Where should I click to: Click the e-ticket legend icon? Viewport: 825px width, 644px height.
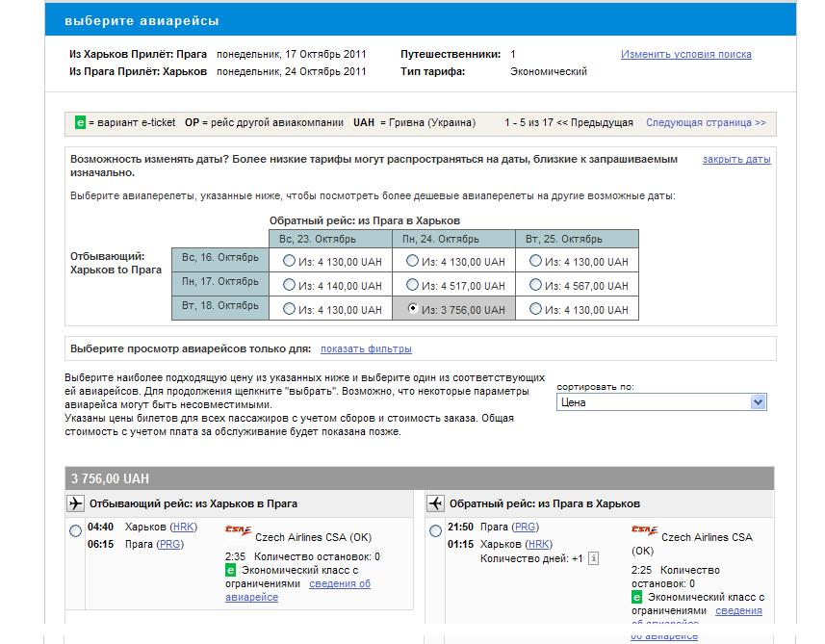pos(81,123)
